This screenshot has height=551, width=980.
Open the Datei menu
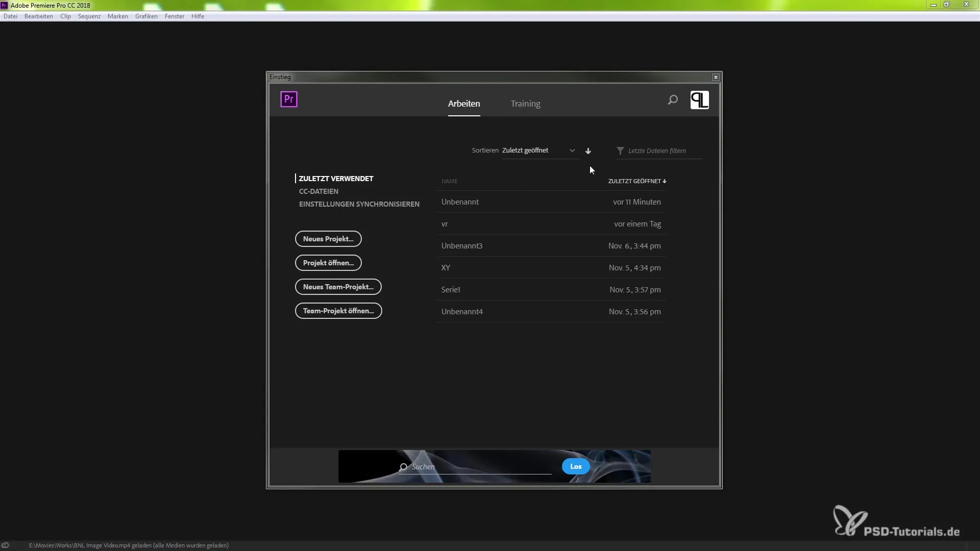(10, 16)
